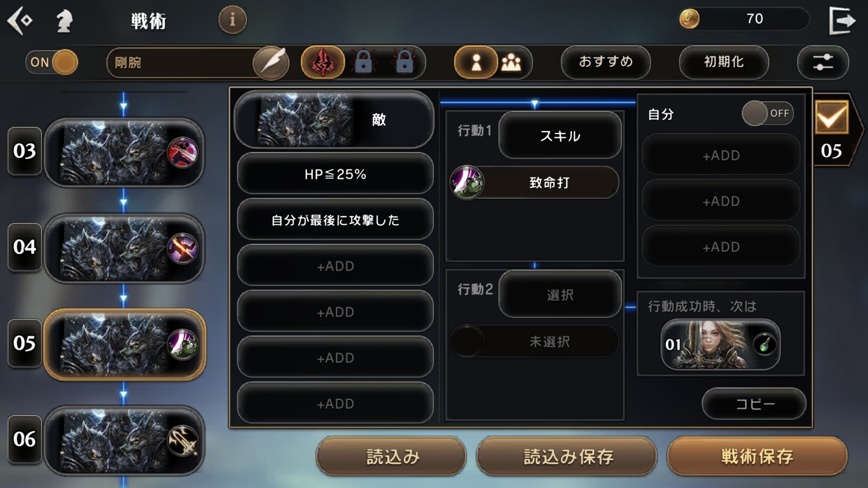This screenshot has height=488, width=868.
Task: Select the single-person target tab
Action: pyautogui.click(x=476, y=62)
